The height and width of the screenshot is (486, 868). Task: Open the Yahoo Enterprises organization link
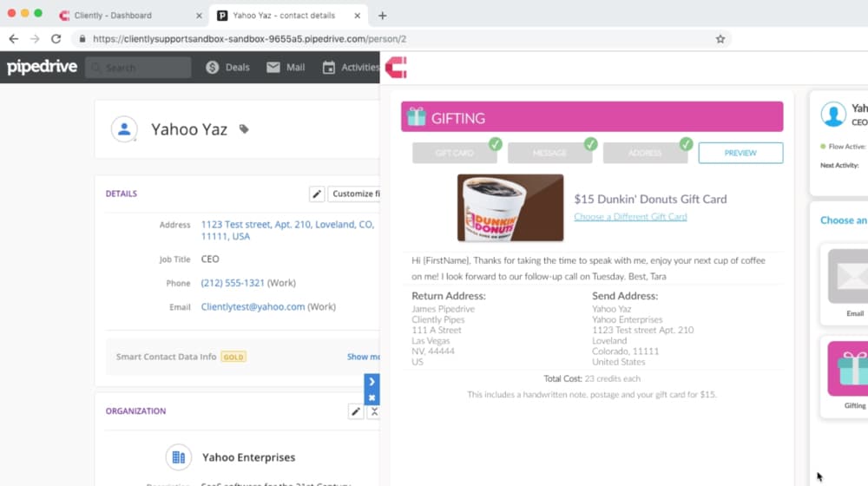[x=248, y=457]
